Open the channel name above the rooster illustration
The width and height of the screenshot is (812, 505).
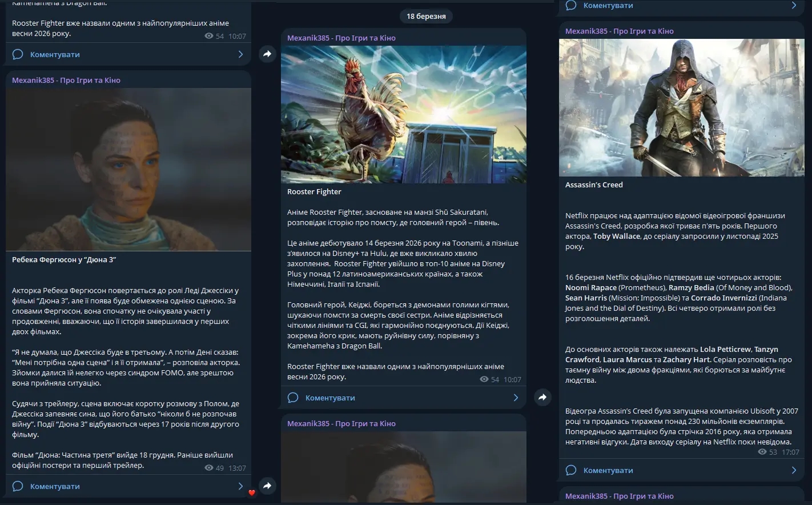(x=341, y=38)
